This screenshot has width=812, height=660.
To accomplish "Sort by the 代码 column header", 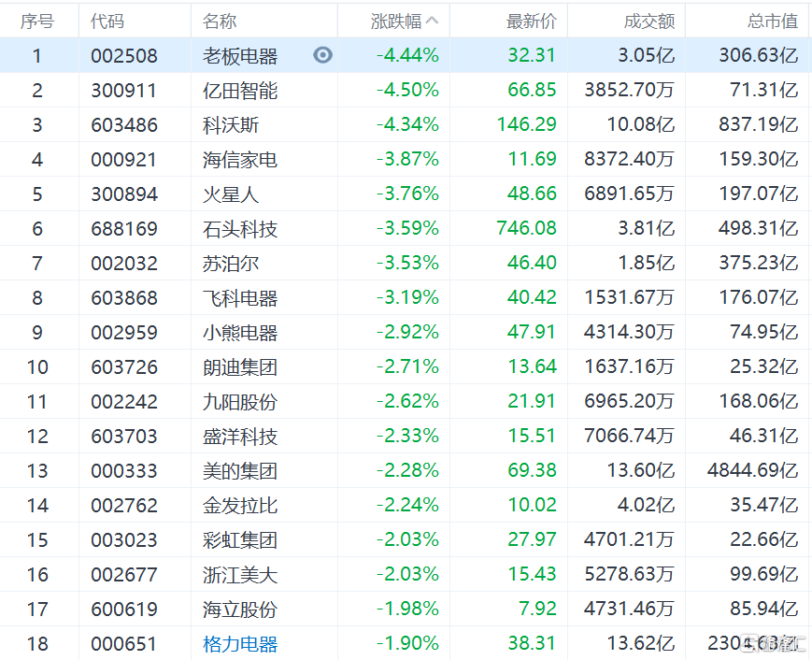I will click(107, 22).
